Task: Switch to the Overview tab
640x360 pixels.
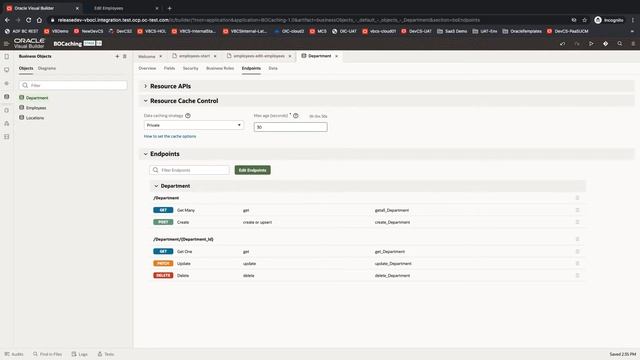Action: (x=147, y=68)
